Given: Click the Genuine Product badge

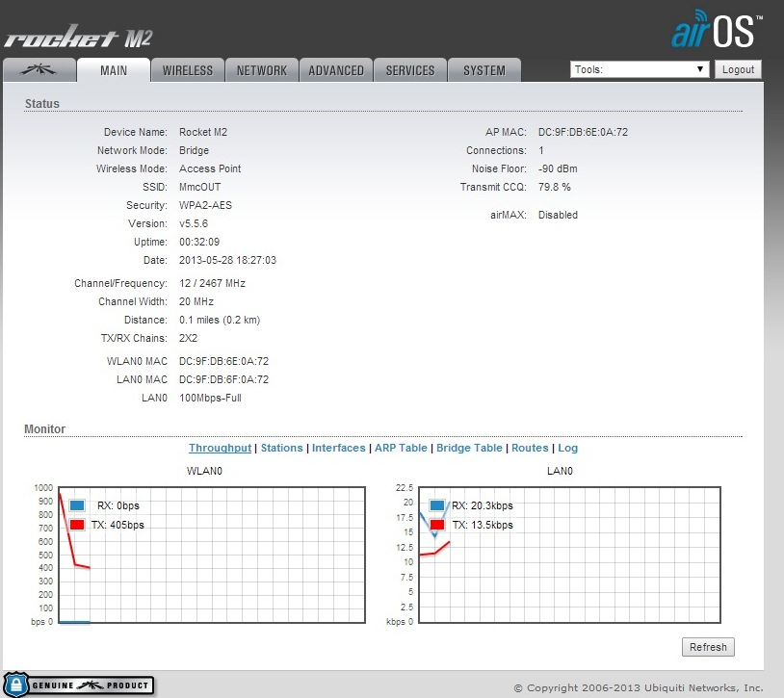Looking at the screenshot, I should [x=79, y=685].
